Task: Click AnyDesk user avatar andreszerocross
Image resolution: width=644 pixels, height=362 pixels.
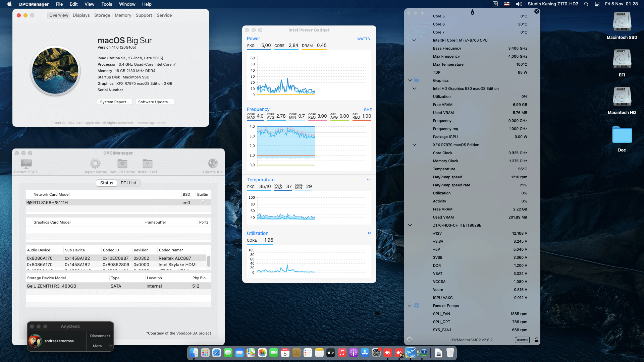Action: (x=36, y=341)
